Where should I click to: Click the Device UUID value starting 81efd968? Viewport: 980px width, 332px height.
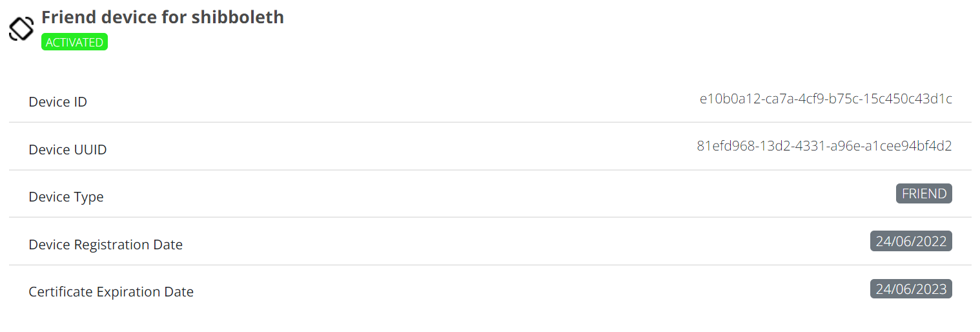[824, 146]
